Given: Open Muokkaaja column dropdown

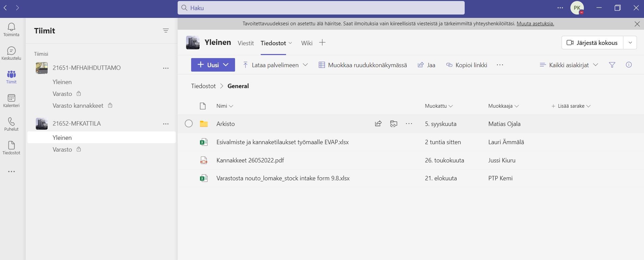Looking at the screenshot, I should coord(504,106).
